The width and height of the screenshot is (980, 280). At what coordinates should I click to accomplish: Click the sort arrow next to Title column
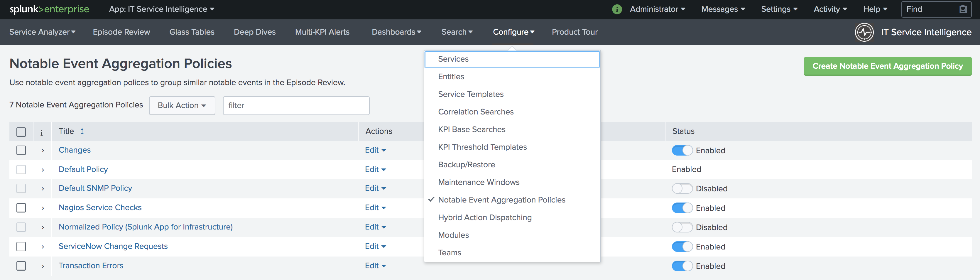82,131
